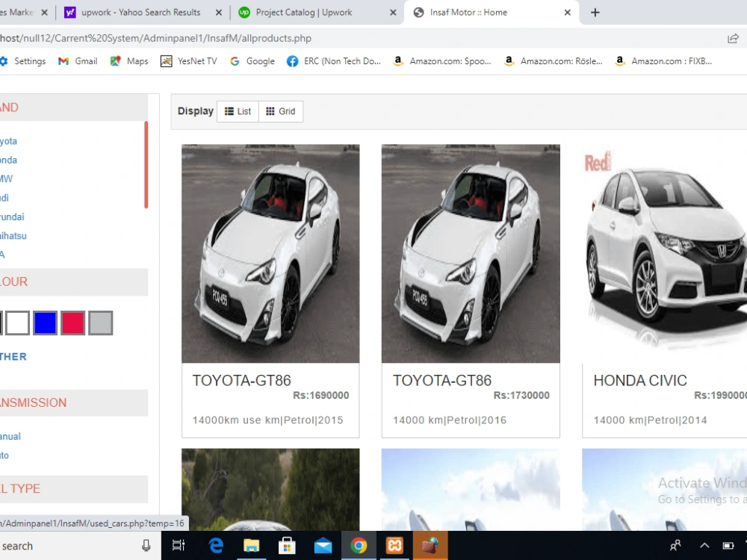Screen dimensions: 747x560
Task: Select the grey colour swatch
Action: (101, 323)
